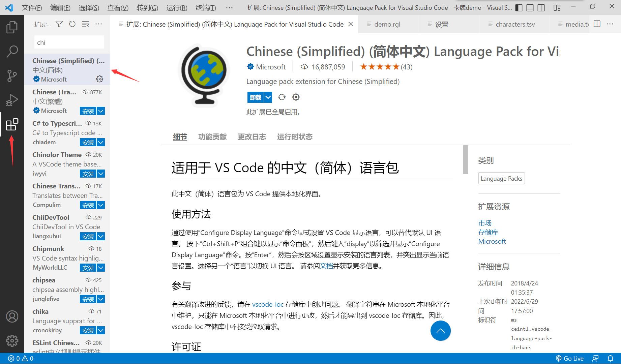The image size is (621, 364).
Task: Click the extension search box containing chi
Action: point(69,42)
